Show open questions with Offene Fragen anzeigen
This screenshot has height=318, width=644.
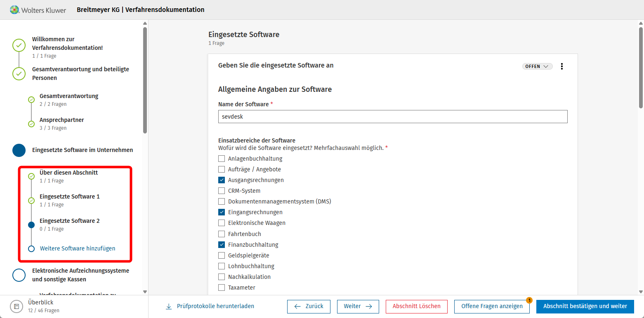pyautogui.click(x=492, y=306)
